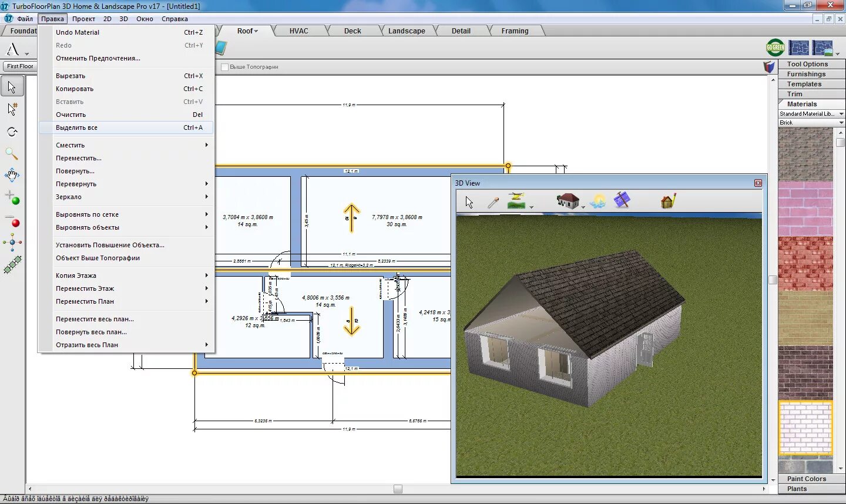Open dropdown arrow next to helicopter icon
The width and height of the screenshot is (846, 504).
click(x=531, y=207)
